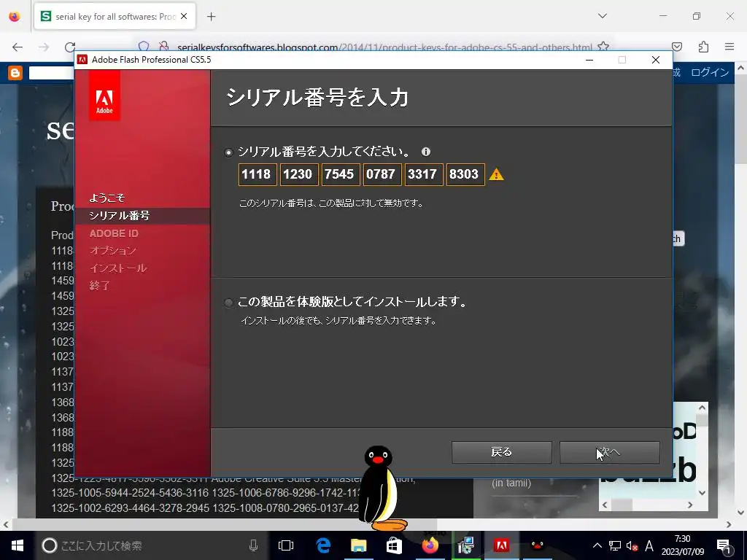Click serial line 1325-1005-5944-2524-5436-3116 on webpage
747x560 pixels.
click(x=130, y=493)
